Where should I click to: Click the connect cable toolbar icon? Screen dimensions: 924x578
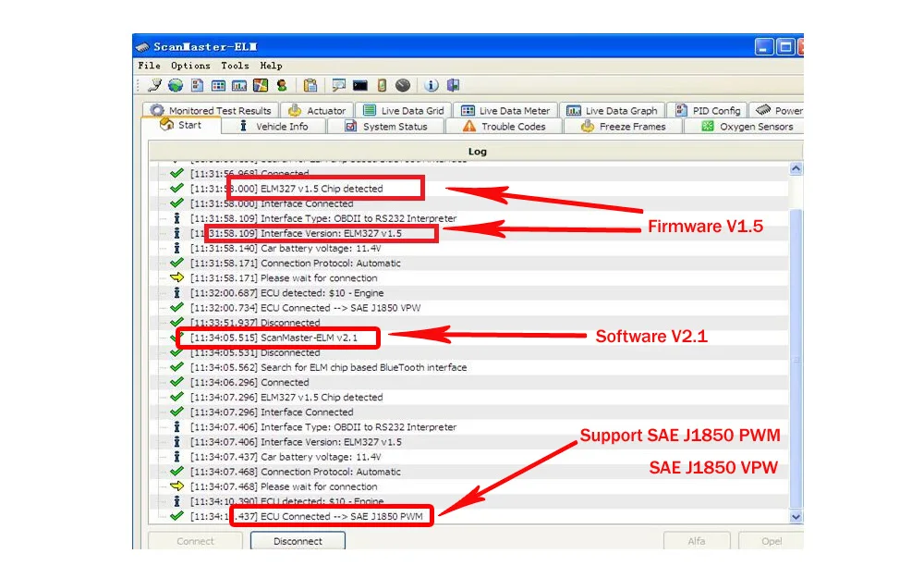point(154,85)
